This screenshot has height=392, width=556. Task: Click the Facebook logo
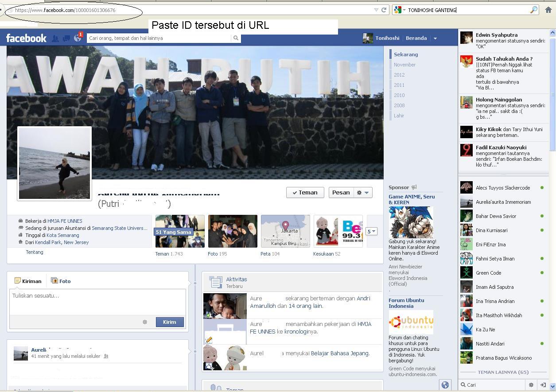(x=26, y=38)
